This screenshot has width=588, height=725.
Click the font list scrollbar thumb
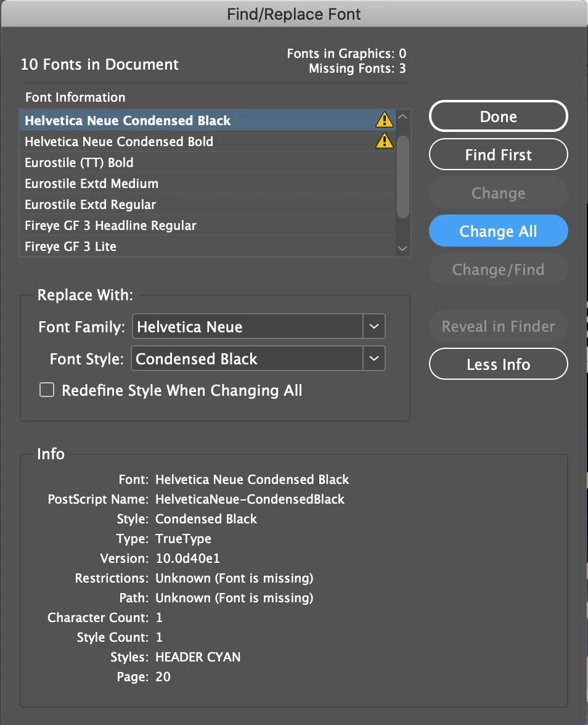click(403, 176)
